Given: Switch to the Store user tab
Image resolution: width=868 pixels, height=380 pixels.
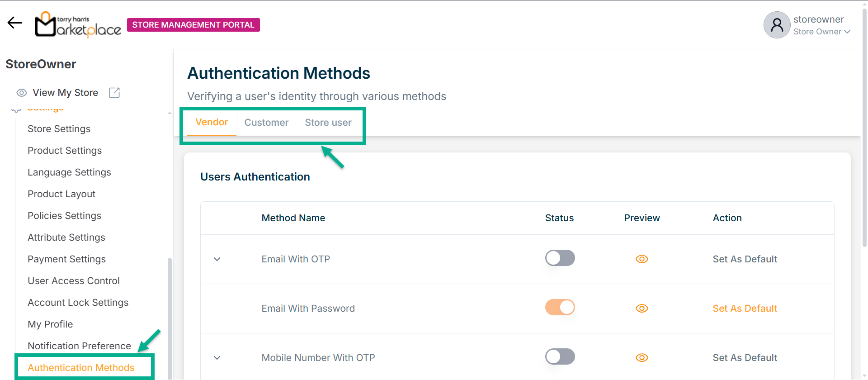Looking at the screenshot, I should 328,123.
